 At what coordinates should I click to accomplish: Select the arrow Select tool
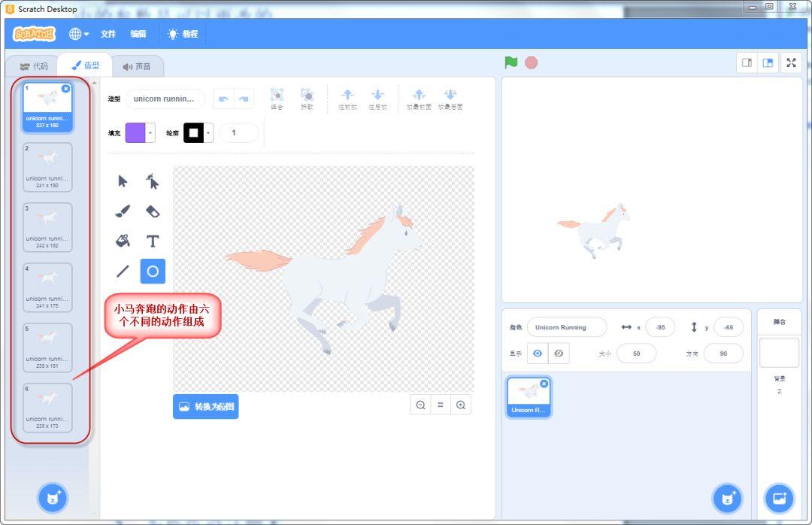coord(123,181)
